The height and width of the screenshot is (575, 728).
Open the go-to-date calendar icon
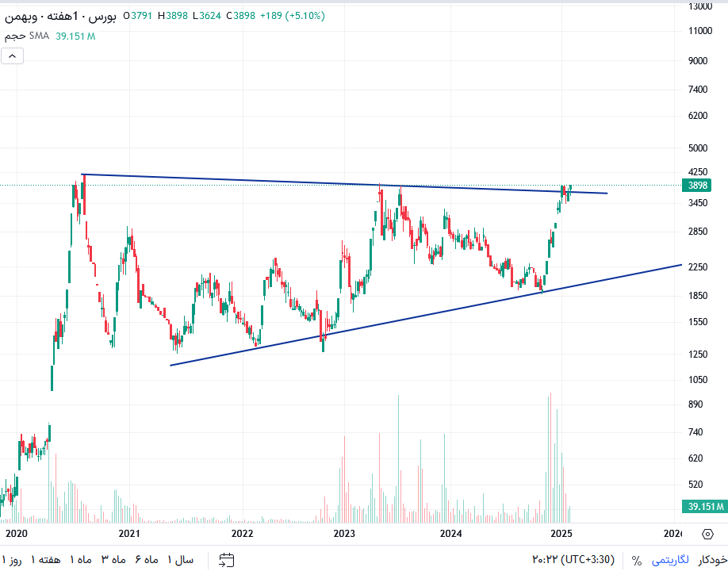[227, 560]
